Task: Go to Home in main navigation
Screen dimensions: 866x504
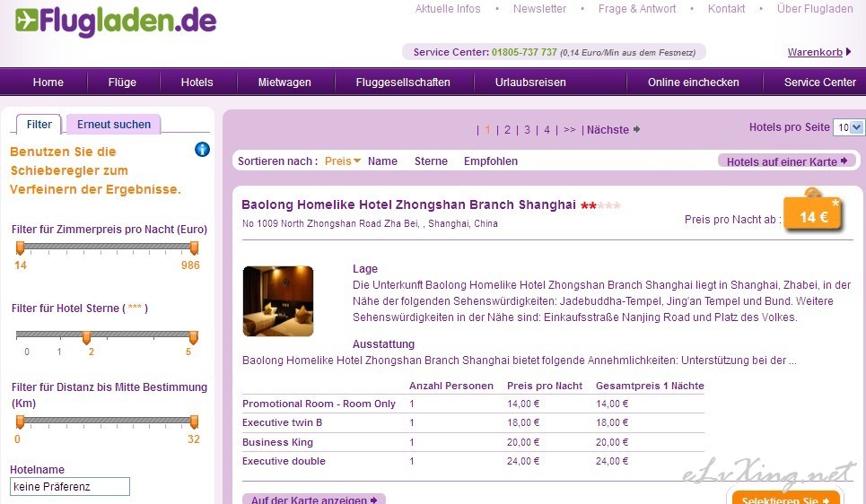Action: pos(48,83)
